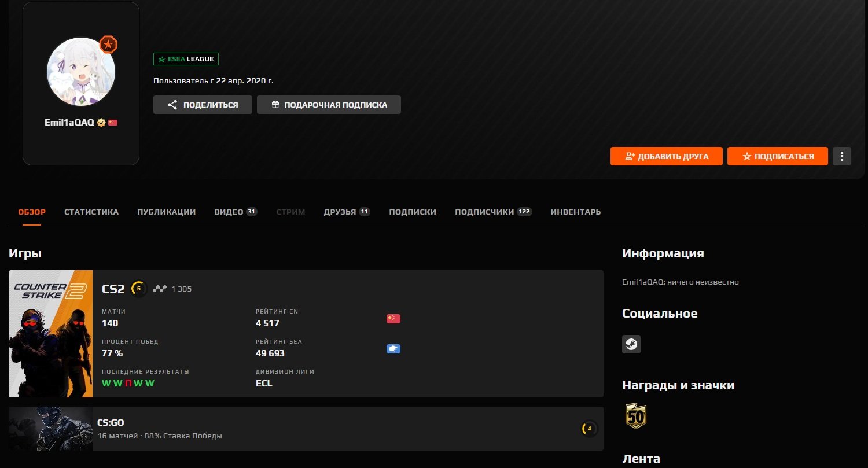Open the Видео tab
This screenshot has height=468, width=868.
pos(236,212)
